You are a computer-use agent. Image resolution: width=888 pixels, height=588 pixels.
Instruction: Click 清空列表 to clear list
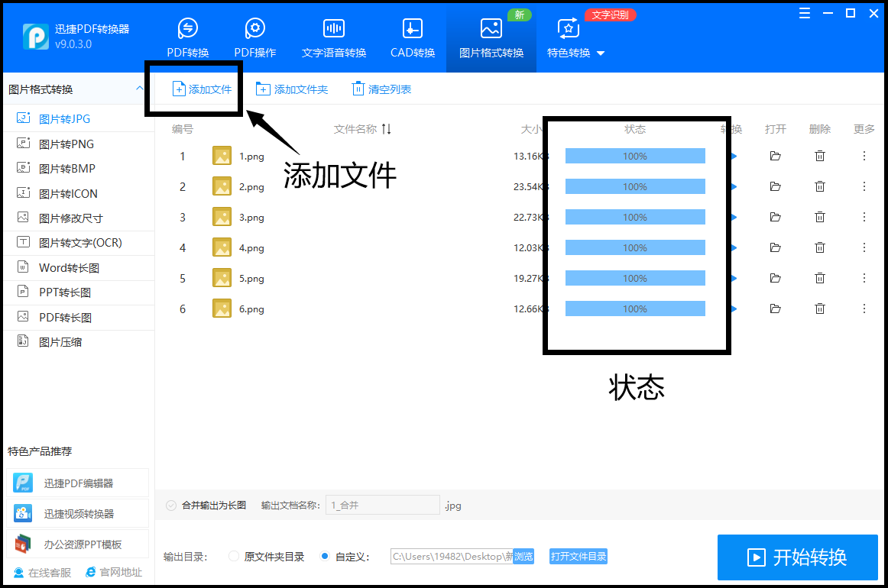(381, 89)
